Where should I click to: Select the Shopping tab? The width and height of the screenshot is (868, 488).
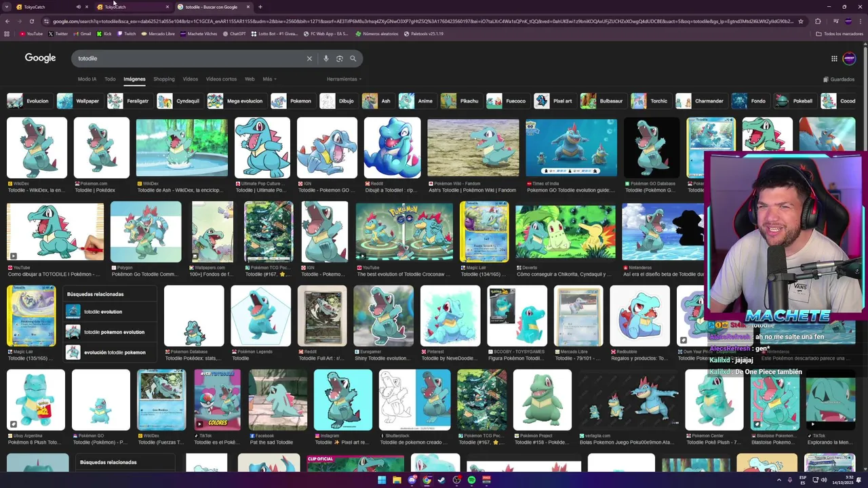coord(163,79)
